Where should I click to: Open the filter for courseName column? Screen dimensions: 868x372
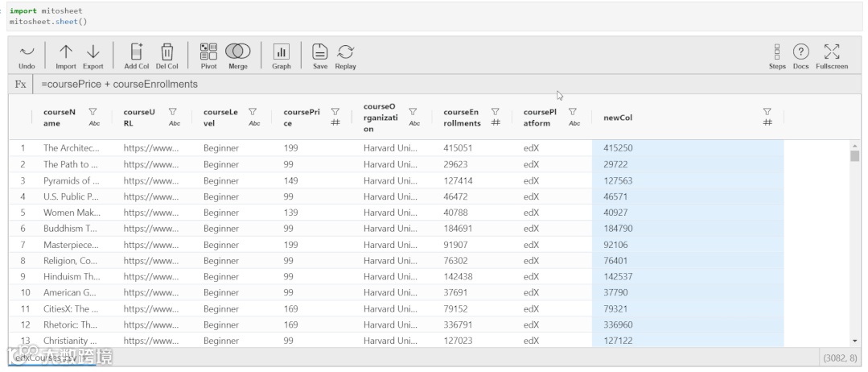coord(93,112)
